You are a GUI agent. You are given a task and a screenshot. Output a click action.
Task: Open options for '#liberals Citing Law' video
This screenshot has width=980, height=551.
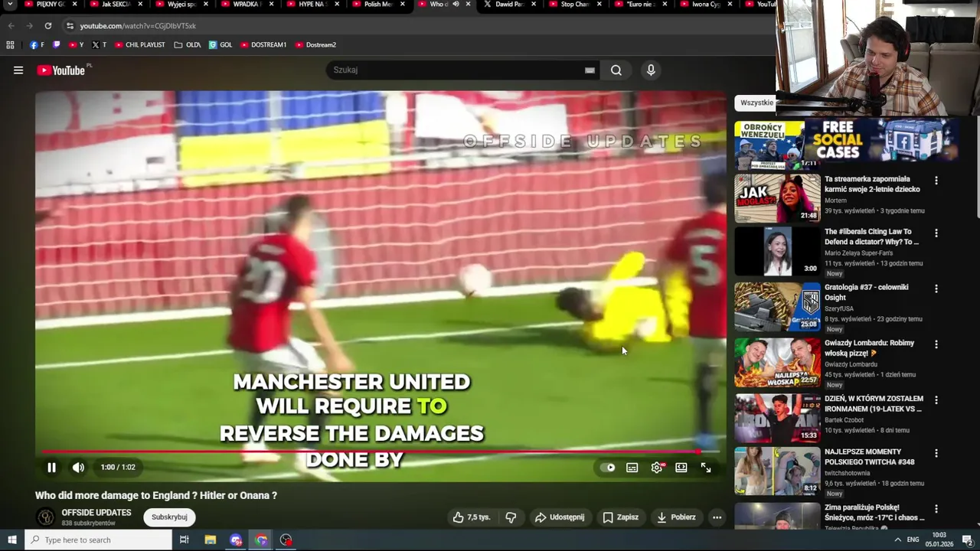pos(936,233)
